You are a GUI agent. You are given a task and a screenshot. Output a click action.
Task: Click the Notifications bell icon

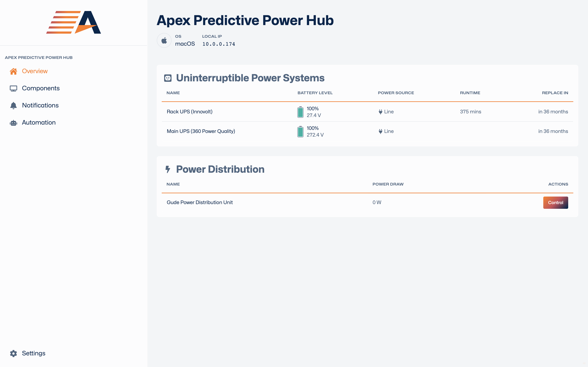(13, 105)
